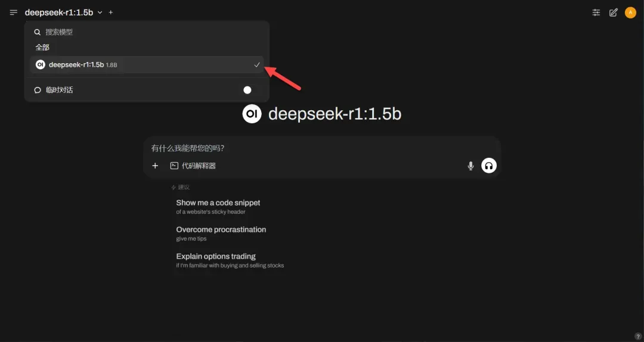Viewport: 644px width, 342px height.
Task: Start voice input with microphone icon
Action: 470,166
